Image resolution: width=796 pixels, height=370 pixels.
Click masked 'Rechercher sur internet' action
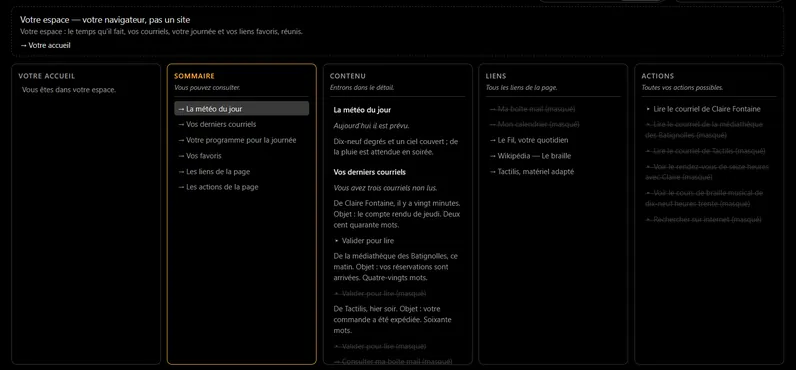point(704,219)
